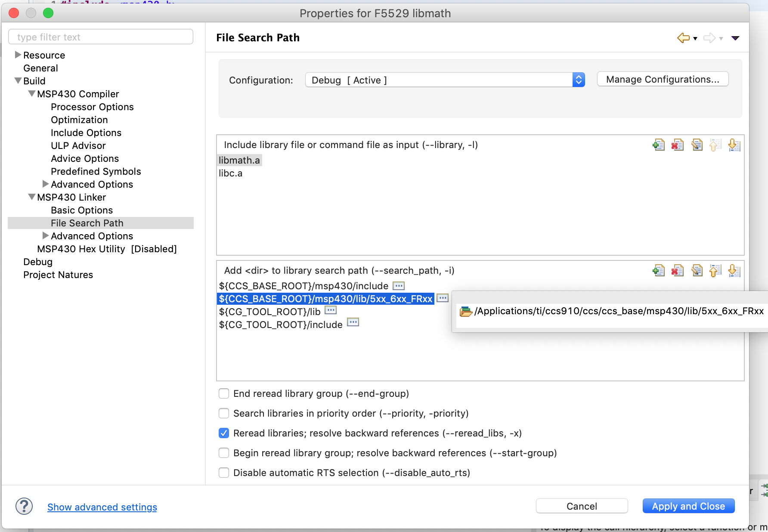The height and width of the screenshot is (532, 768).
Task: Uncheck Reread libraries resolve backward references
Action: tap(224, 433)
